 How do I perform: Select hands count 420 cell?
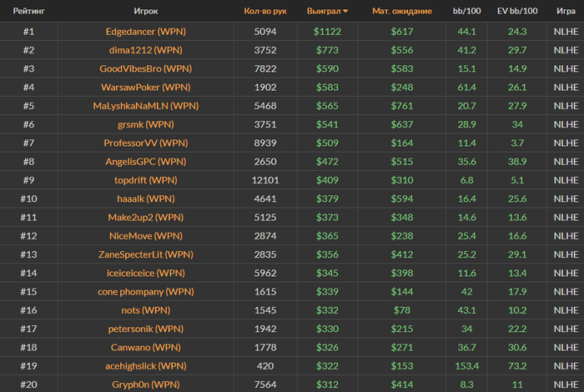(265, 366)
